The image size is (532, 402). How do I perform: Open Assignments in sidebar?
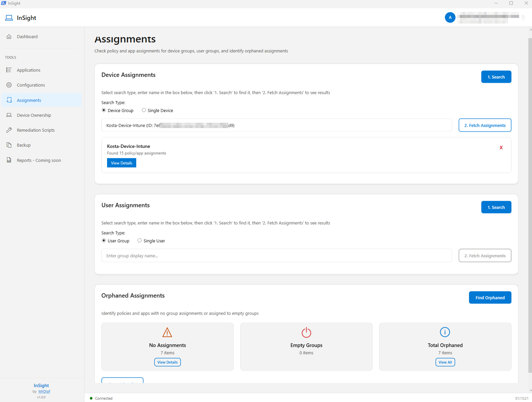(x=41, y=100)
